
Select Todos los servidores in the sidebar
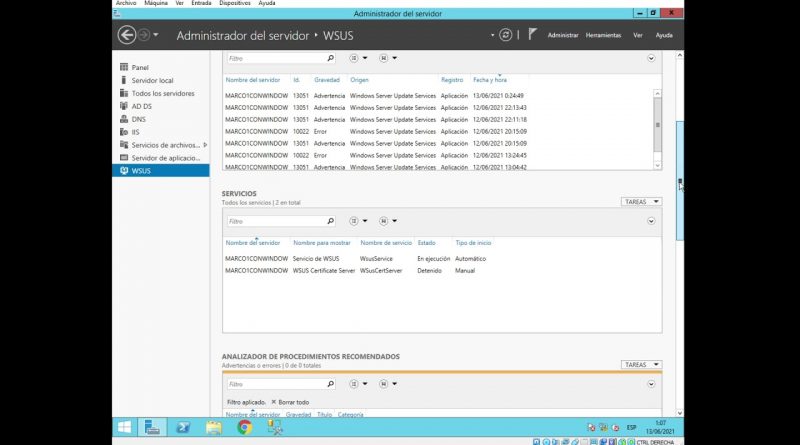(161, 93)
